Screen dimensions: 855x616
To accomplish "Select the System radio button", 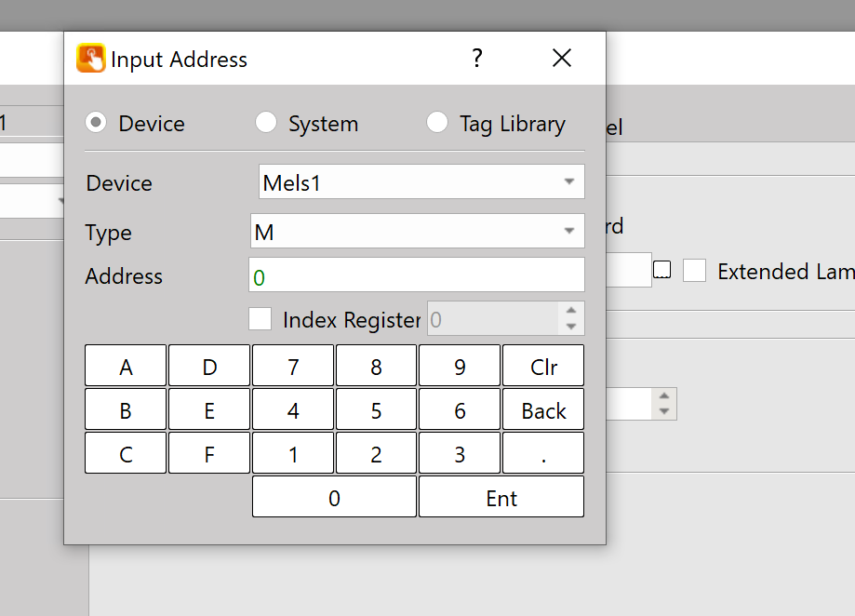I will tap(266, 123).
